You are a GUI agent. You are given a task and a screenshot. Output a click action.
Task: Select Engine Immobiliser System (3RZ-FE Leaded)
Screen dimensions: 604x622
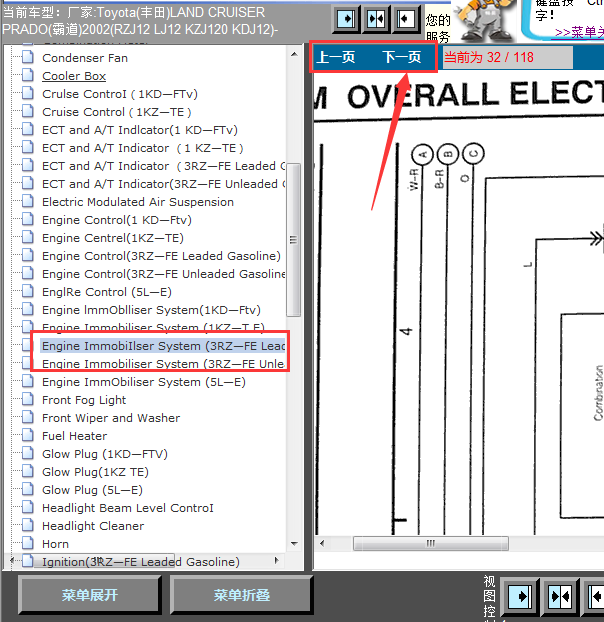tap(163, 346)
